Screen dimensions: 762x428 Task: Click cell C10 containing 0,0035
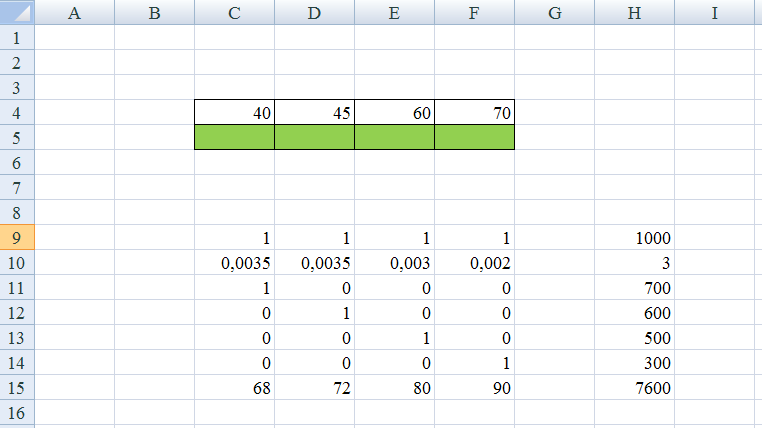click(x=234, y=262)
